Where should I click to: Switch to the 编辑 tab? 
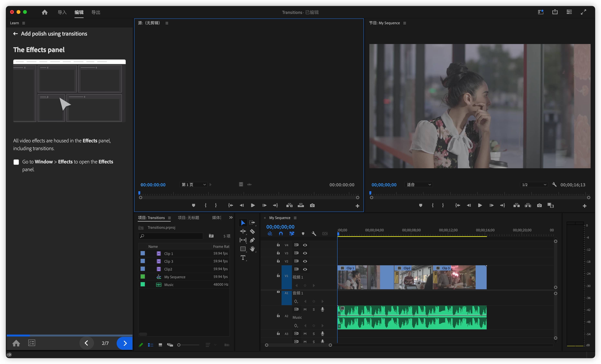pos(79,12)
